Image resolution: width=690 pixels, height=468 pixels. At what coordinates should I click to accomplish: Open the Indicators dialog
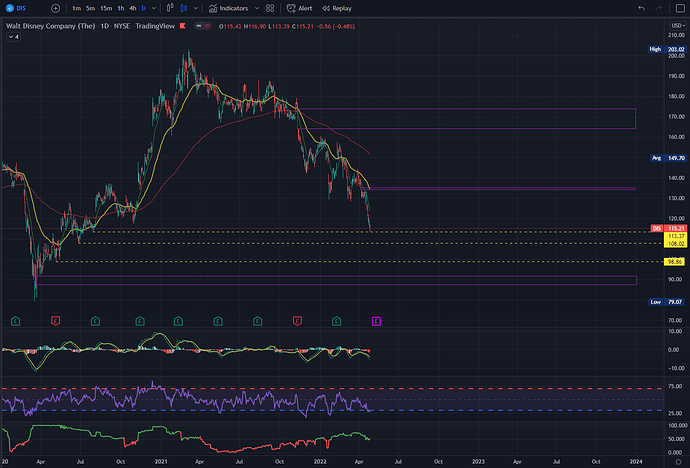pos(228,8)
